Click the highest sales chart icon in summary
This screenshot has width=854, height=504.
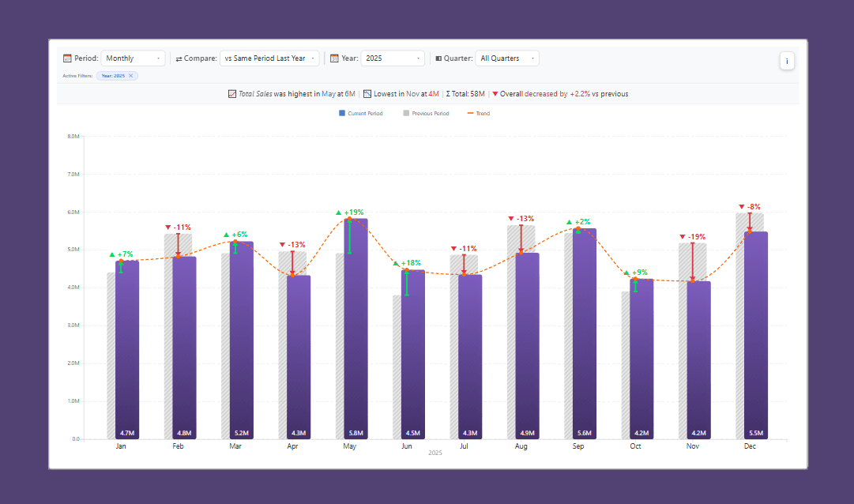click(x=232, y=94)
